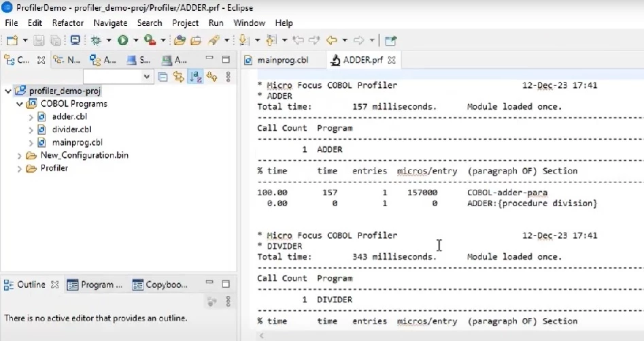The height and width of the screenshot is (341, 644).
Task: Expand the adder.cbl tree node
Action: [31, 117]
